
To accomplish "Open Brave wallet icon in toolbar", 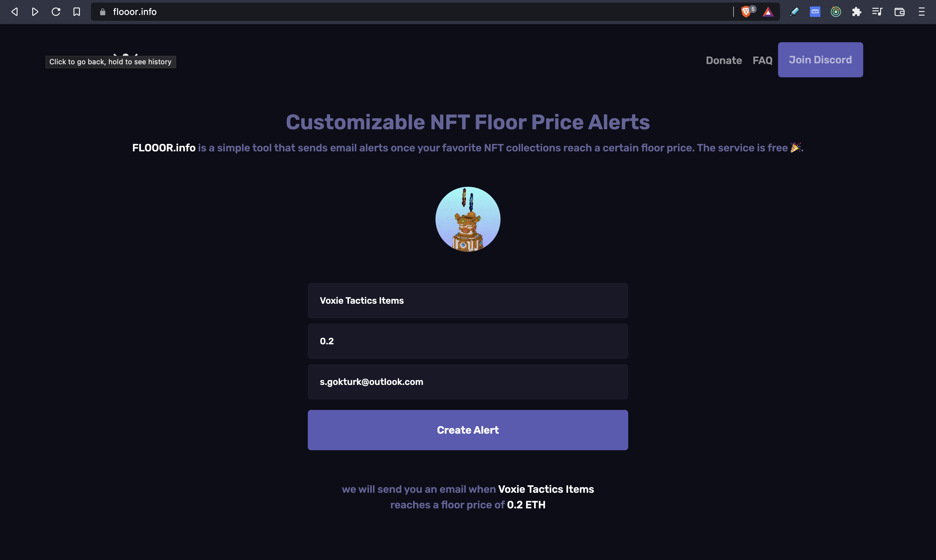I will click(899, 12).
